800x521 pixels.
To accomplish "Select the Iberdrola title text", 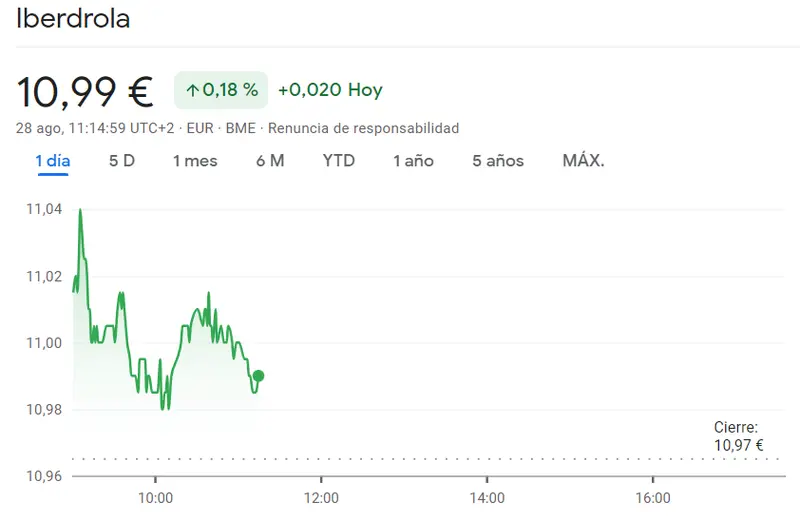I will tap(73, 19).
